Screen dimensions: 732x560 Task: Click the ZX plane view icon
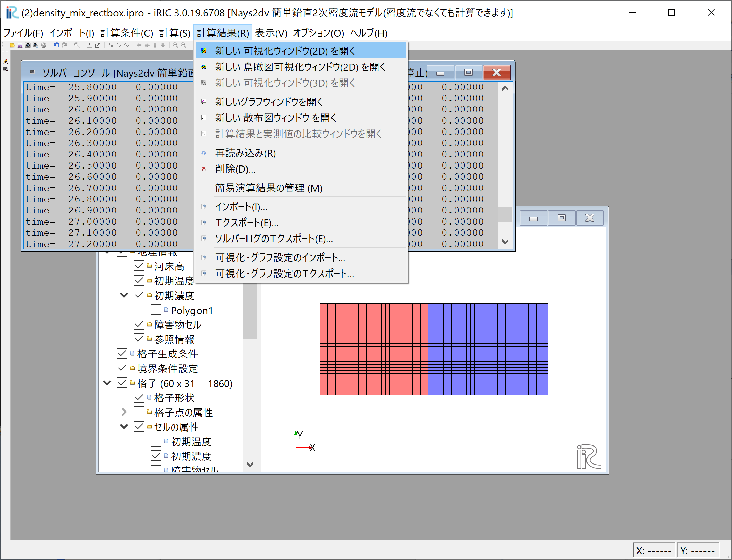(126, 45)
